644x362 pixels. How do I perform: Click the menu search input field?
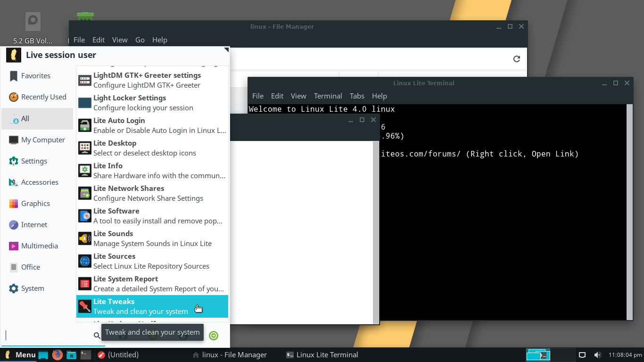click(47, 336)
